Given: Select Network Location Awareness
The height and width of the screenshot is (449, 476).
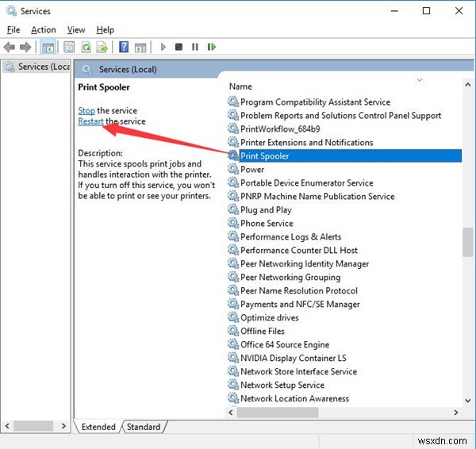Looking at the screenshot, I should pos(294,398).
